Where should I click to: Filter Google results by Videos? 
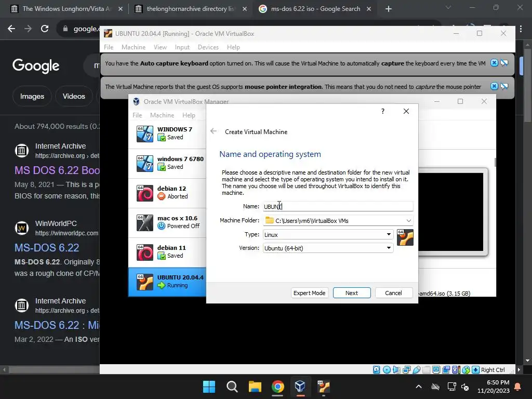coord(74,96)
